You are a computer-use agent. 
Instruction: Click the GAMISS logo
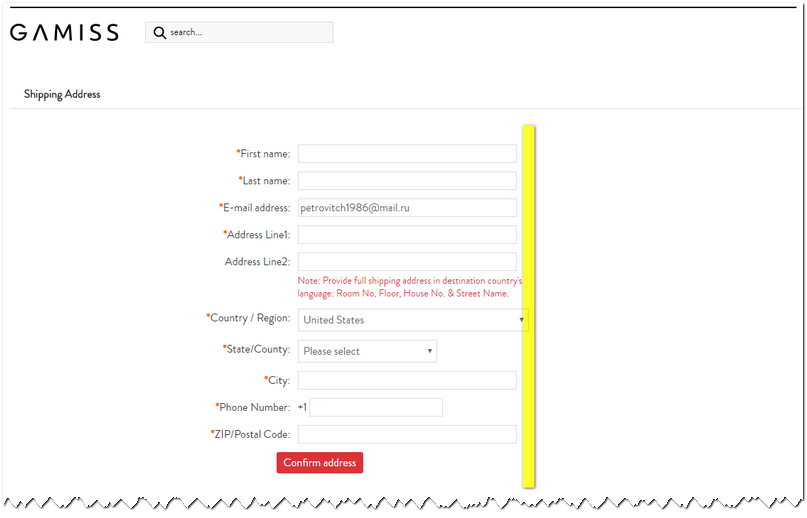[x=64, y=32]
